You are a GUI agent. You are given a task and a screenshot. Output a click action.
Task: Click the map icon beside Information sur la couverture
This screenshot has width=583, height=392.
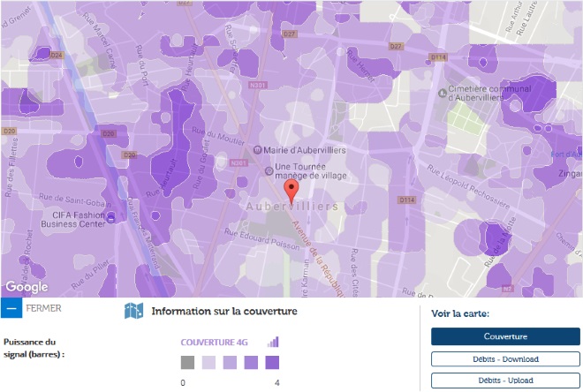[133, 311]
